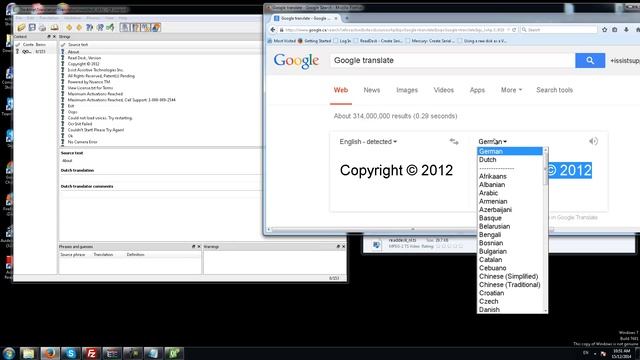640x360 pixels.
Task: Select the 'Powered by Nuance TM' string row
Action: pos(160,82)
